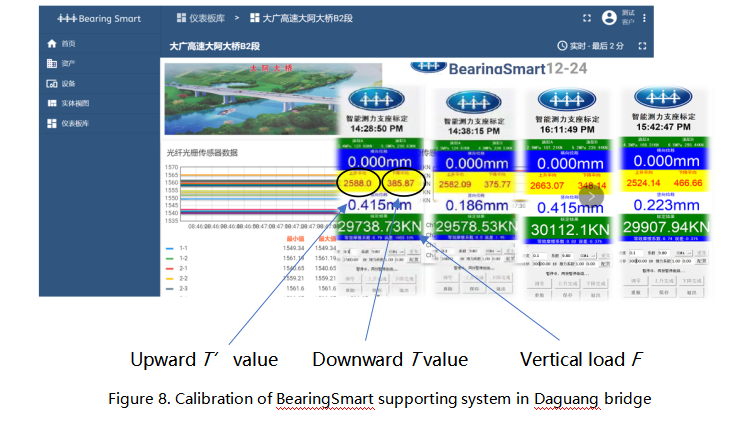
Task: Open COM port dropdown in 15:42:47 panel
Action: pos(683,253)
